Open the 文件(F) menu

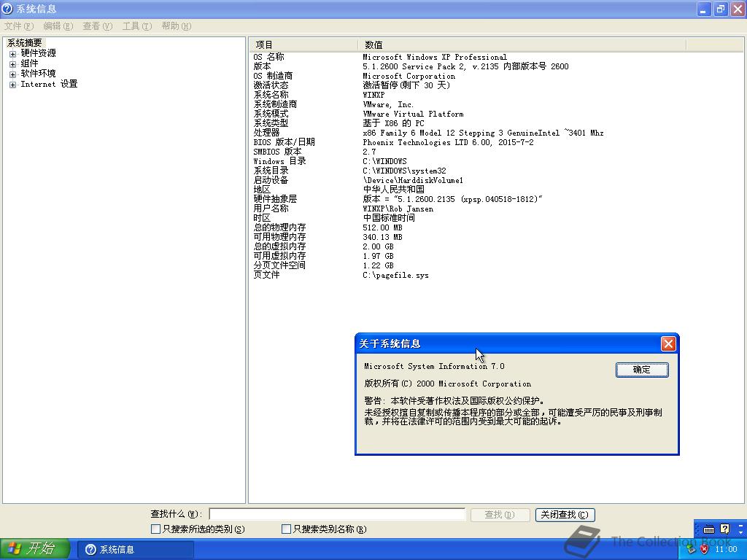pos(19,26)
